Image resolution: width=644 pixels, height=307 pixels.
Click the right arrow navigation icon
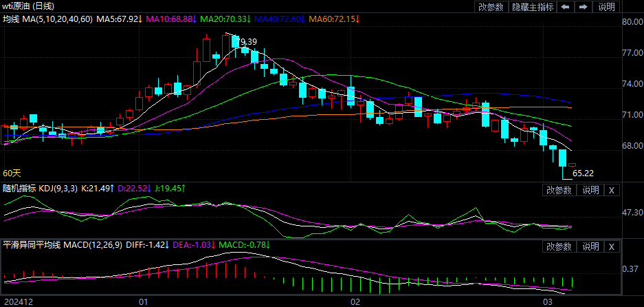[584, 7]
